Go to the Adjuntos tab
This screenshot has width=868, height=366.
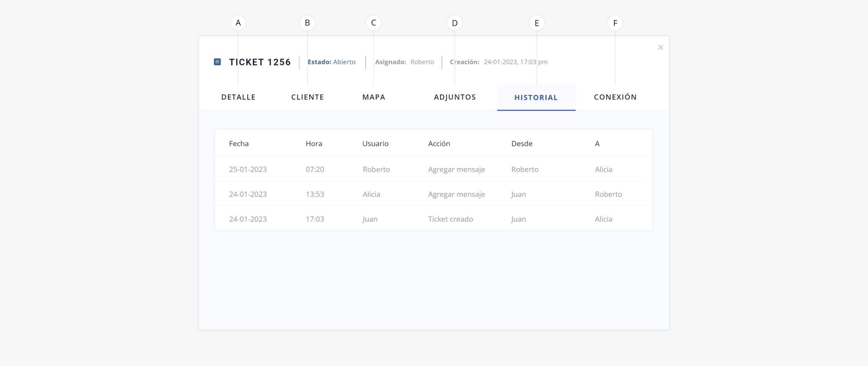point(455,97)
